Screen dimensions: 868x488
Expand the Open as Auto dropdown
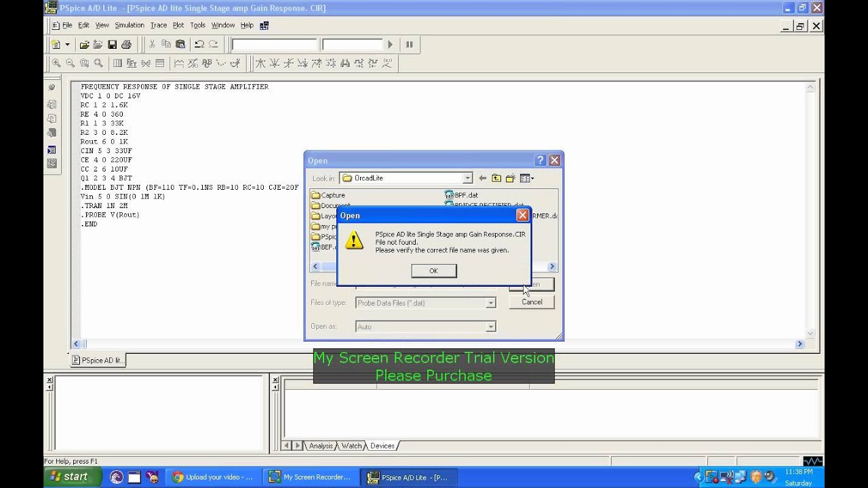490,327
